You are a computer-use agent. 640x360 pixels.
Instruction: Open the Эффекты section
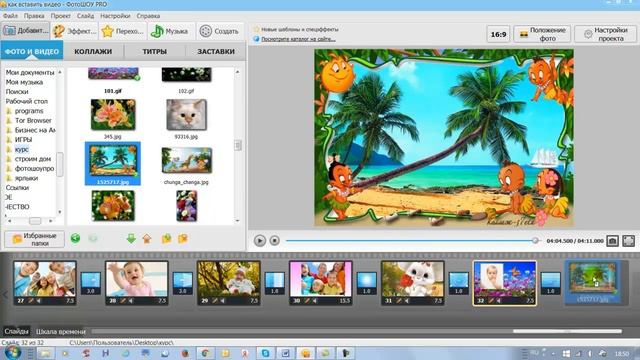coord(75,31)
